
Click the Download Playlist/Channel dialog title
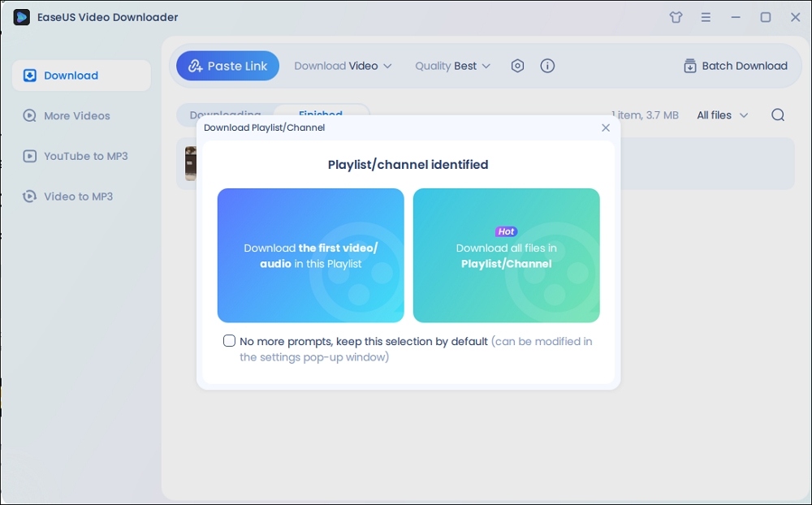click(x=264, y=127)
